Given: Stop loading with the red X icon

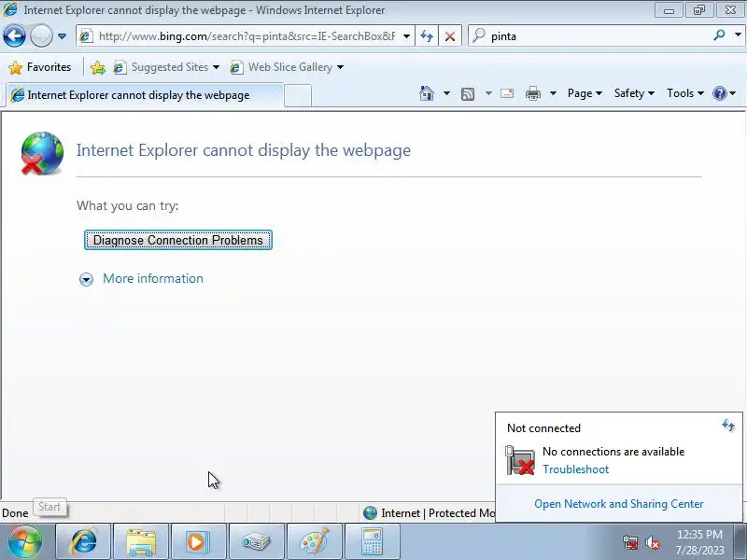Looking at the screenshot, I should (x=450, y=36).
